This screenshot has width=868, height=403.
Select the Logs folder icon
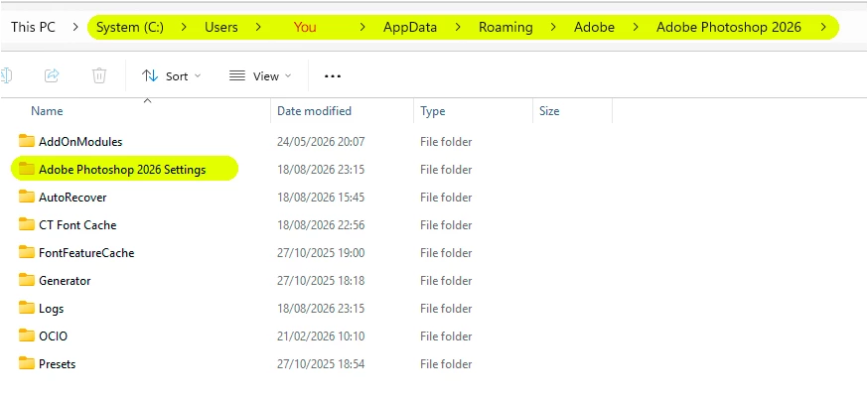click(27, 308)
